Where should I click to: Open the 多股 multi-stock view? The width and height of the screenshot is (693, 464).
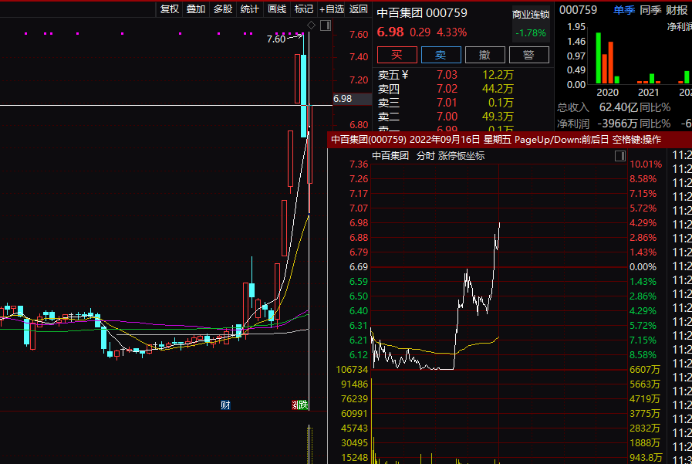pos(223,9)
